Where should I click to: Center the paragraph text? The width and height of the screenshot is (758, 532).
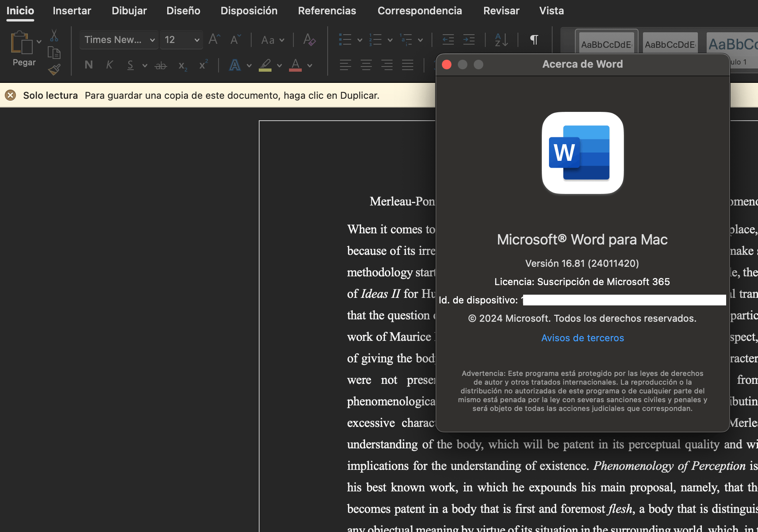pyautogui.click(x=366, y=65)
